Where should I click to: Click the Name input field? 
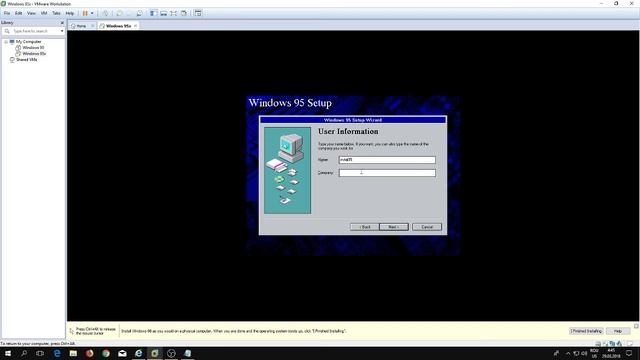coord(387,160)
